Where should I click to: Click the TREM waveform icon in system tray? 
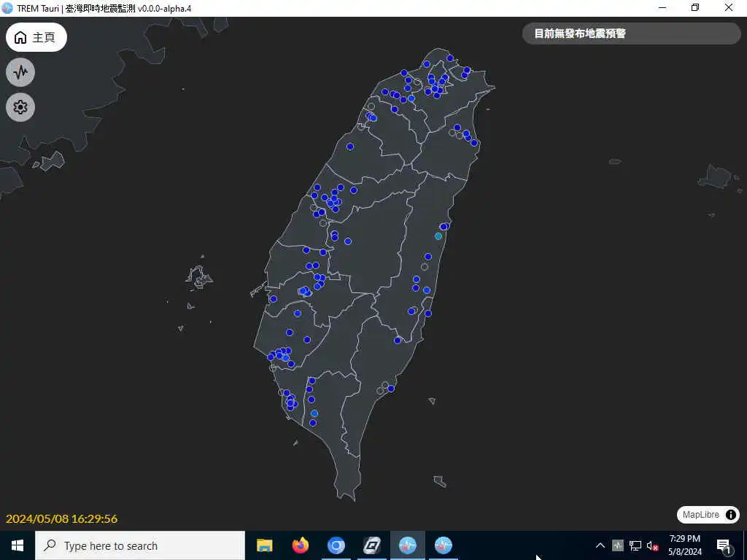point(617,545)
